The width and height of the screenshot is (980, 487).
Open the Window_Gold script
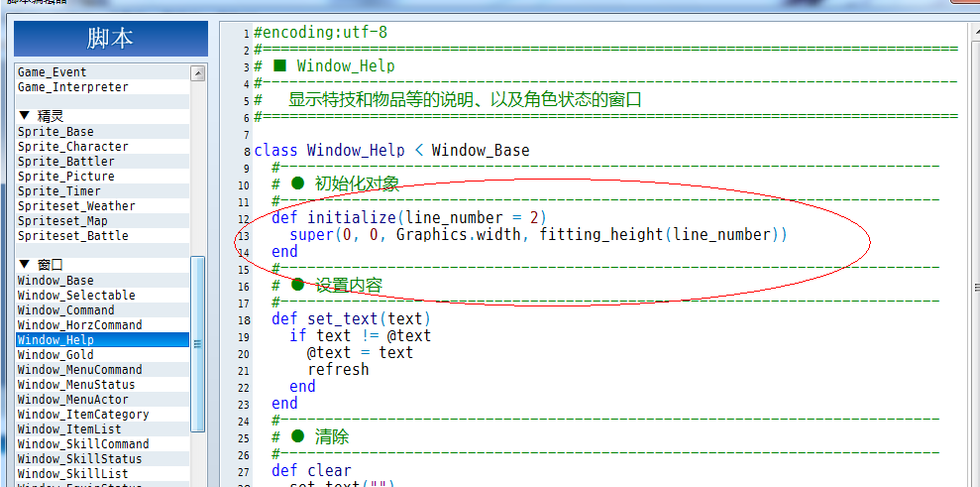102,355
